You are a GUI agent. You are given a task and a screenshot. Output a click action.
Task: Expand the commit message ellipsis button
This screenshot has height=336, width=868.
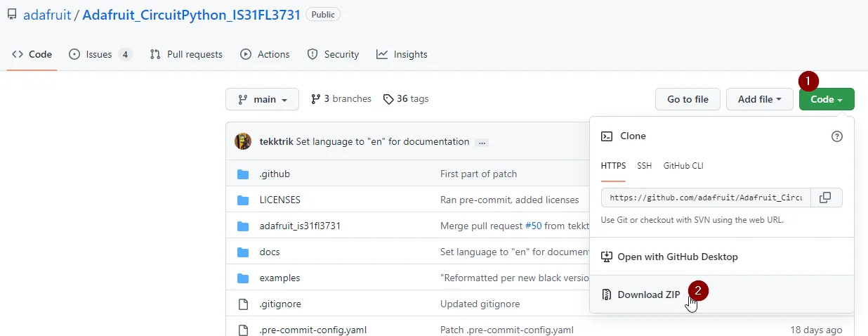(481, 142)
